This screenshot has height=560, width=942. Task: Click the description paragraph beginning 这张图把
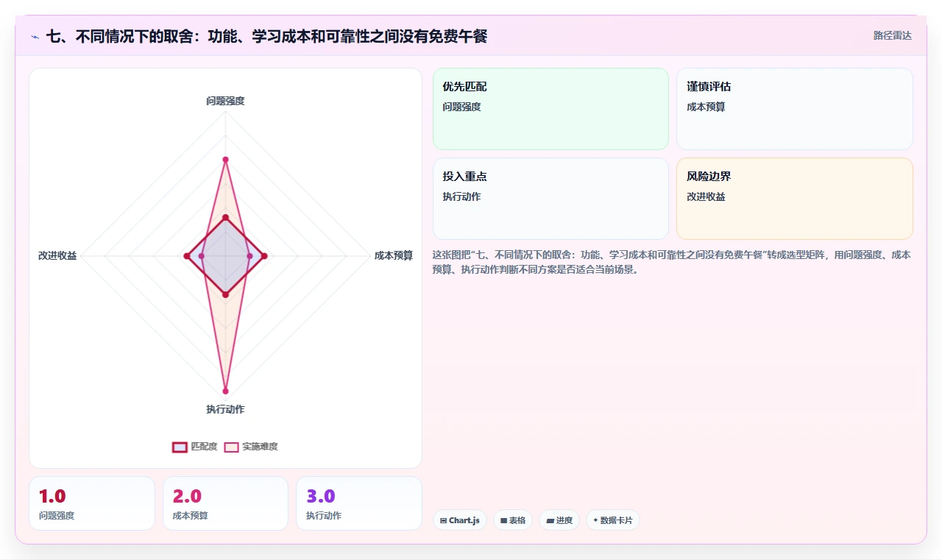[672, 262]
